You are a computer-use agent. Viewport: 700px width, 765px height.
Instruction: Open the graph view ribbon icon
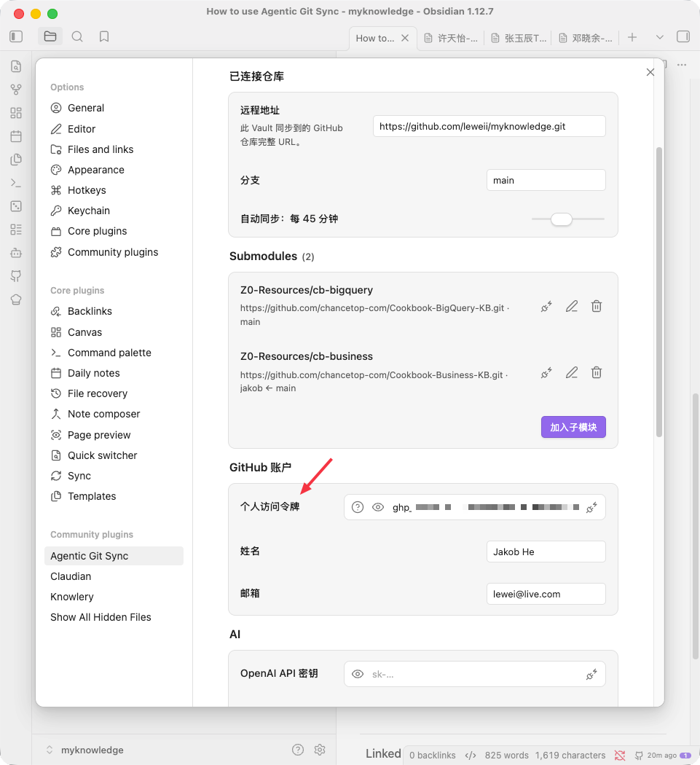coord(16,90)
